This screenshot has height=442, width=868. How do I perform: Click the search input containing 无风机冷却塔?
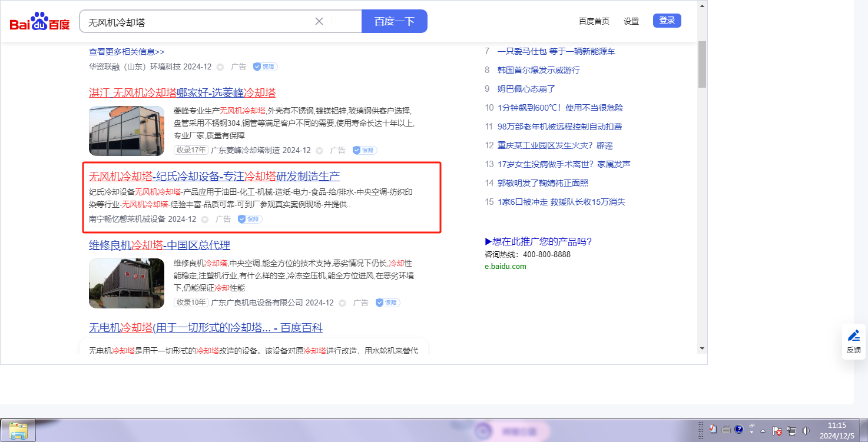[197, 22]
